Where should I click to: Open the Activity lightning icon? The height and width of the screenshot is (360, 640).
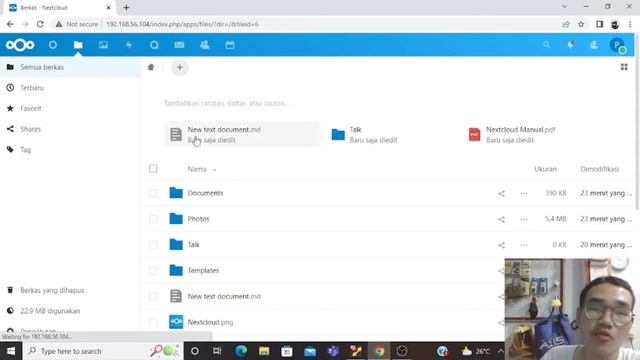click(x=129, y=45)
